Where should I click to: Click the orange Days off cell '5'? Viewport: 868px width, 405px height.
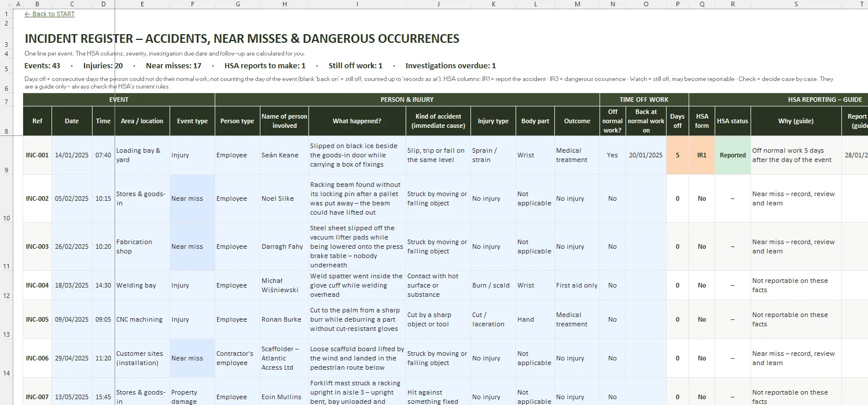678,155
